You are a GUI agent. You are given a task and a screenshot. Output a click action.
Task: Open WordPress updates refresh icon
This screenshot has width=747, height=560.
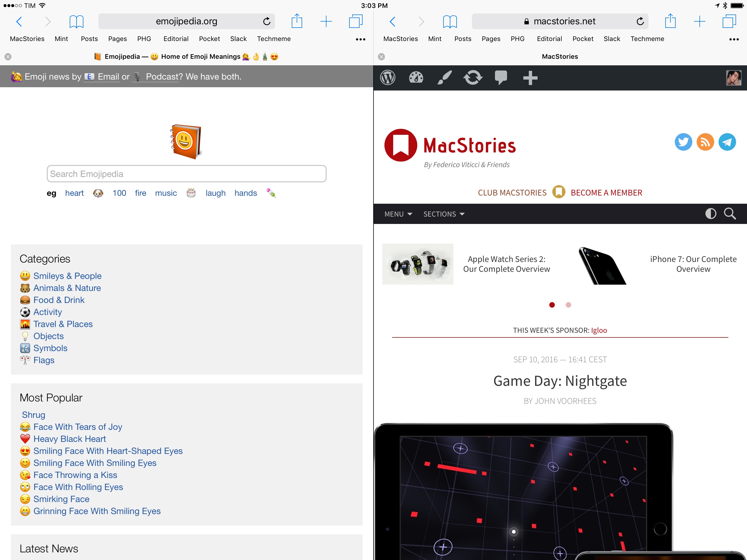(473, 78)
